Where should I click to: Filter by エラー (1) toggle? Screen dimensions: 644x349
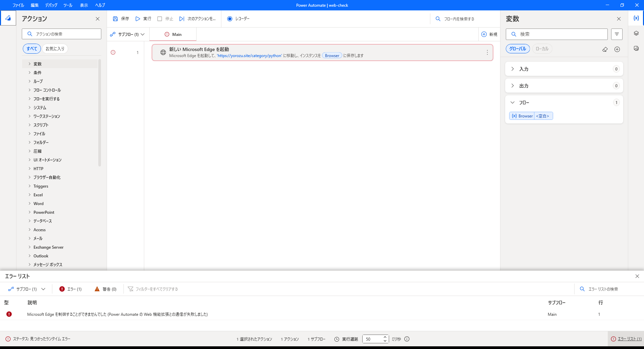(x=70, y=289)
